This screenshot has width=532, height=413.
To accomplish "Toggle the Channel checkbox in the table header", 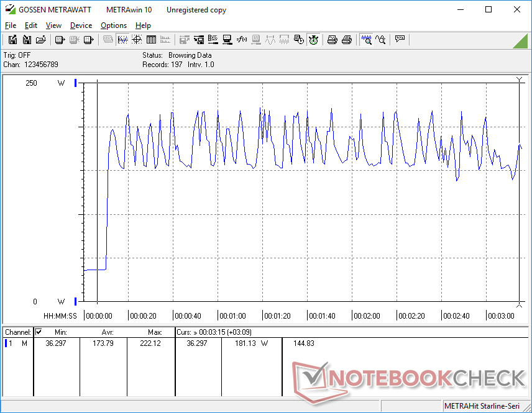I will (39, 332).
